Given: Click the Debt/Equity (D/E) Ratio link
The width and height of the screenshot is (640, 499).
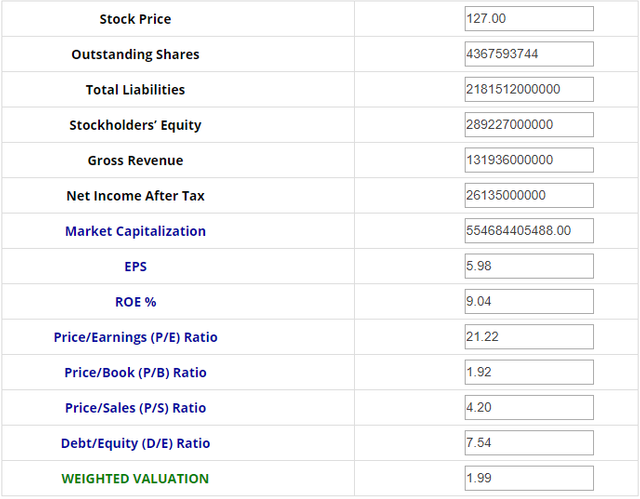Looking at the screenshot, I should tap(135, 443).
